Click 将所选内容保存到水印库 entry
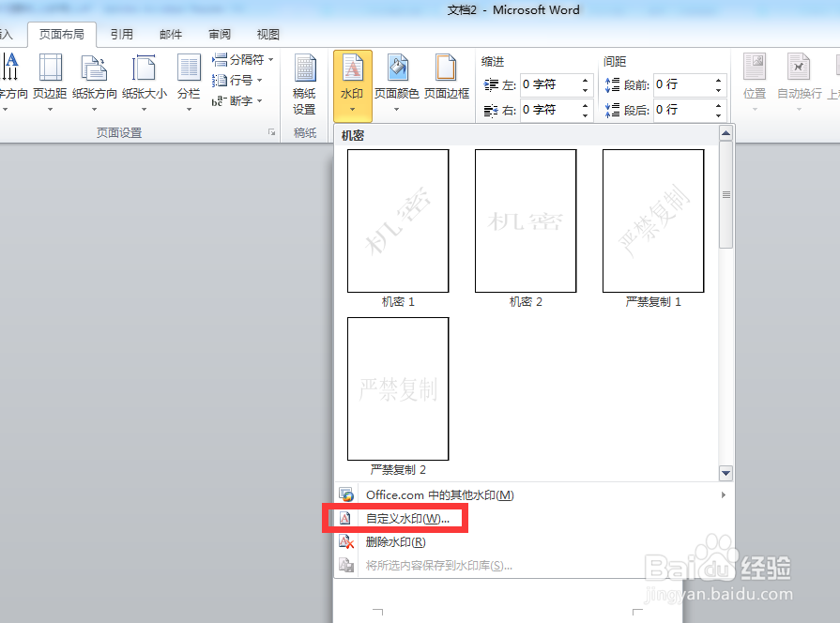Image resolution: width=840 pixels, height=623 pixels. click(438, 566)
